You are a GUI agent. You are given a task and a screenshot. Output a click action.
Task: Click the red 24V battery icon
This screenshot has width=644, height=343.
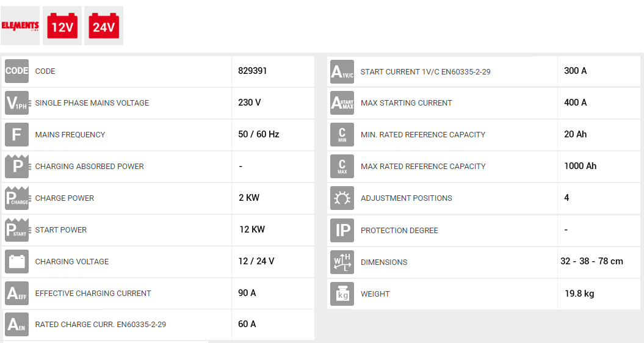[104, 26]
